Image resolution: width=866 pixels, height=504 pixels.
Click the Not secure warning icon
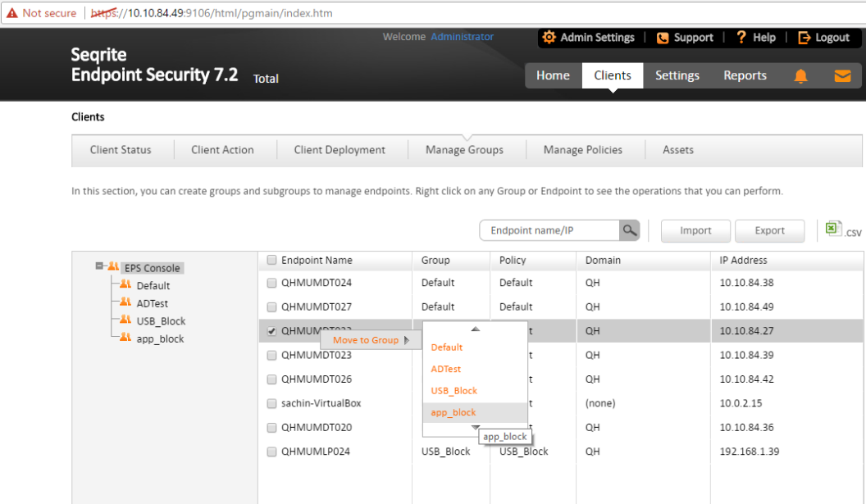pyautogui.click(x=11, y=12)
